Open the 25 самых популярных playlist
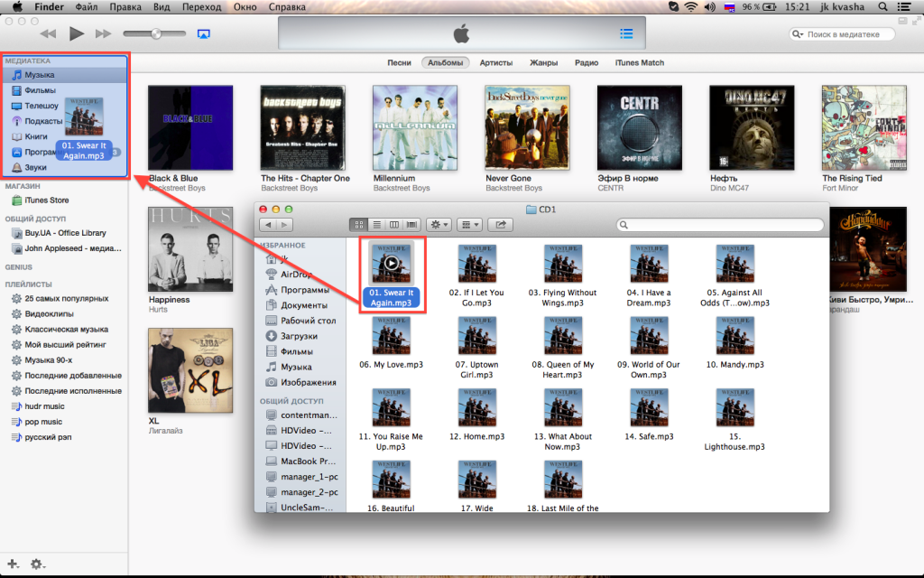Image resolution: width=924 pixels, height=578 pixels. pyautogui.click(x=65, y=298)
